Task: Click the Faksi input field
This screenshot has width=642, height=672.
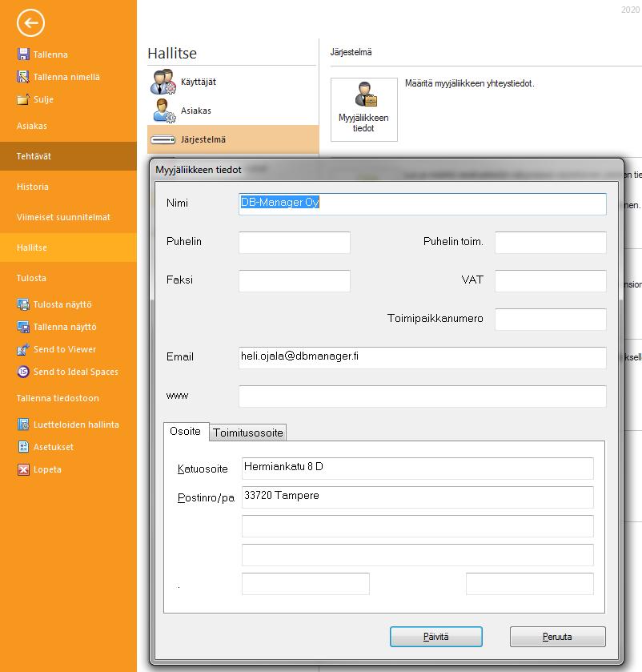Action: point(295,280)
